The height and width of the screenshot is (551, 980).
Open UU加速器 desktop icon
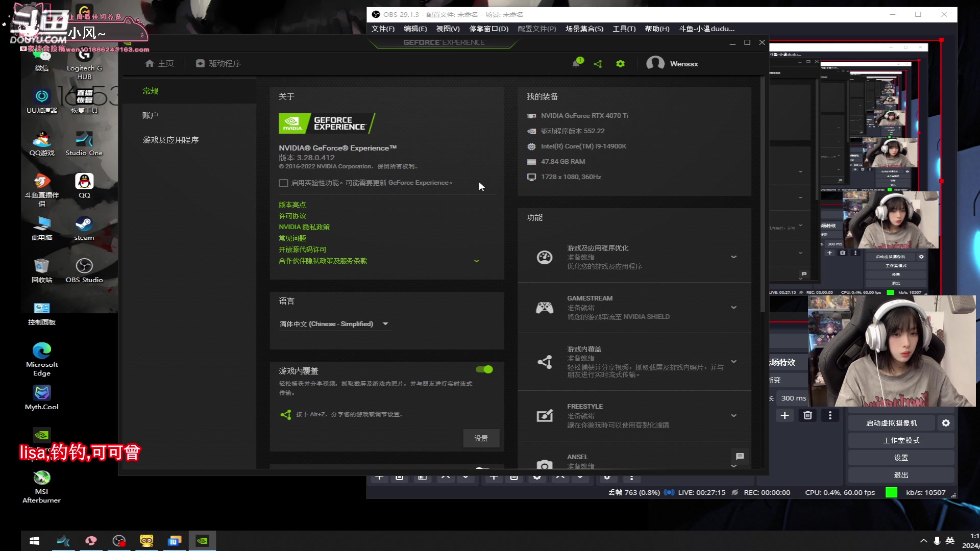pos(42,101)
